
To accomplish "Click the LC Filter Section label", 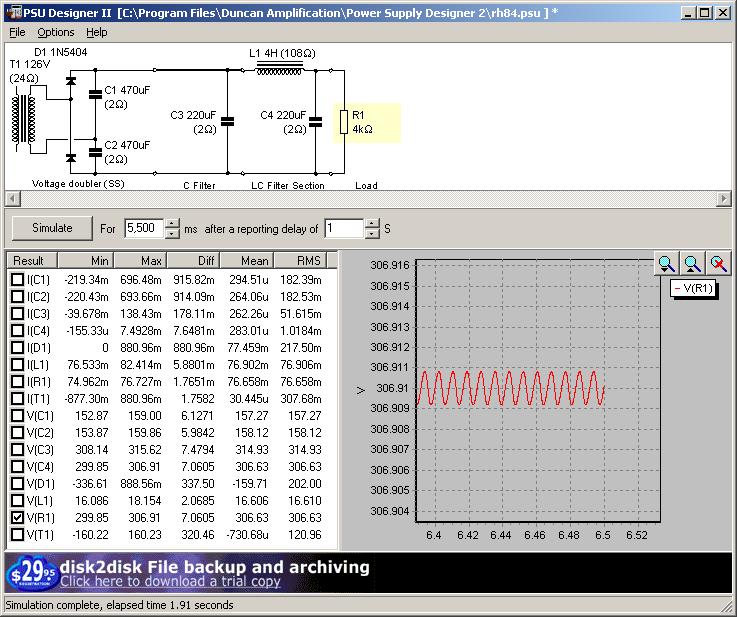I will point(288,186).
